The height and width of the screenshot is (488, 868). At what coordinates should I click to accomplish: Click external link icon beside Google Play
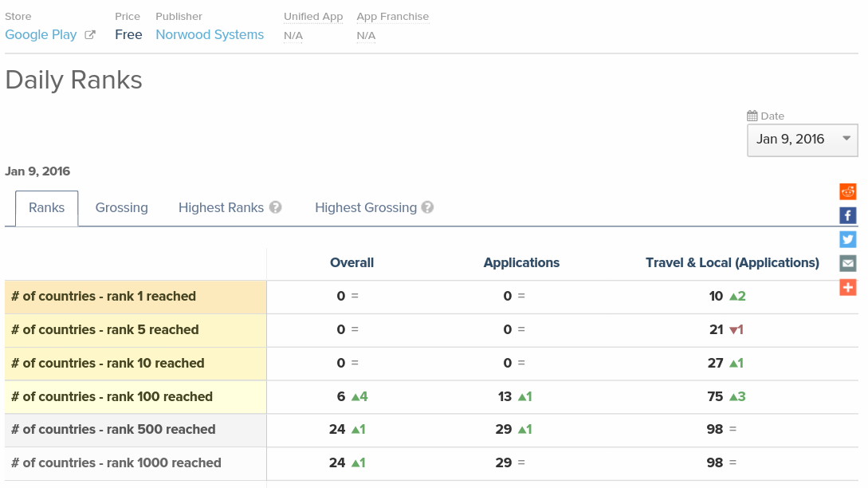(x=90, y=35)
